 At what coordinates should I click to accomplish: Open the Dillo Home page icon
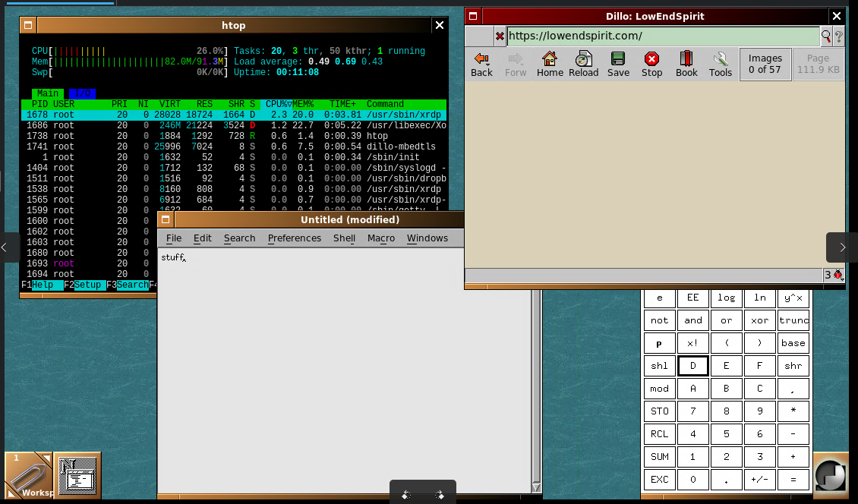[550, 64]
